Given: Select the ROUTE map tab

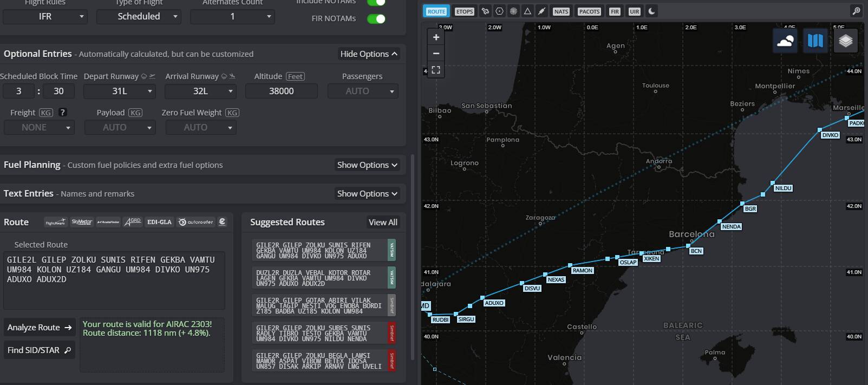Looking at the screenshot, I should click(x=436, y=11).
